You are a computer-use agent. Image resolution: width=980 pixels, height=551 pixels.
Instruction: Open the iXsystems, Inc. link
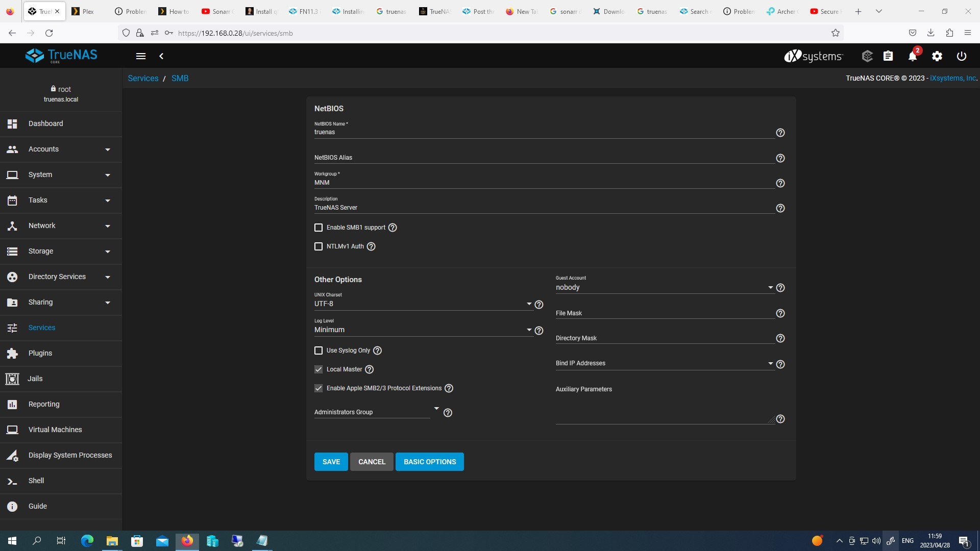953,78
